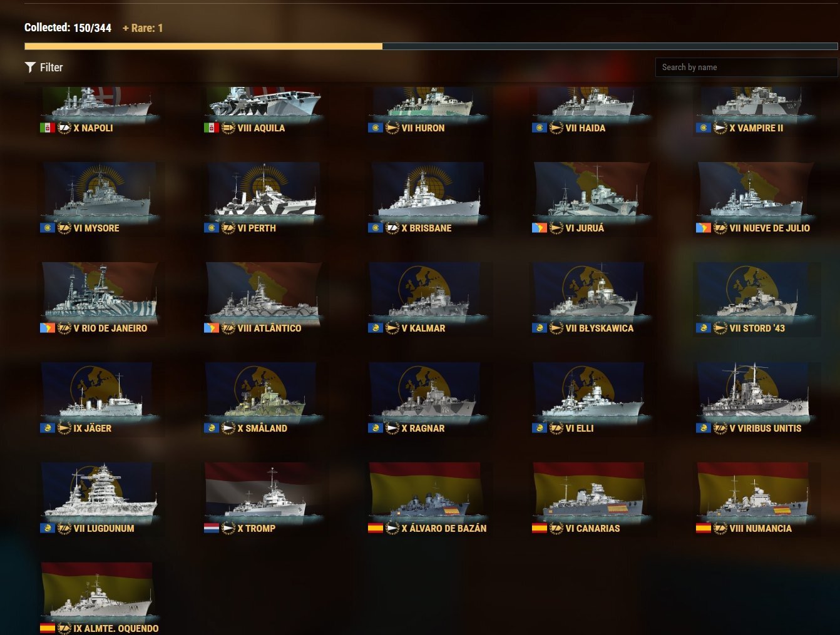840x635 pixels.
Task: Expand the Filter options
Action: point(44,67)
